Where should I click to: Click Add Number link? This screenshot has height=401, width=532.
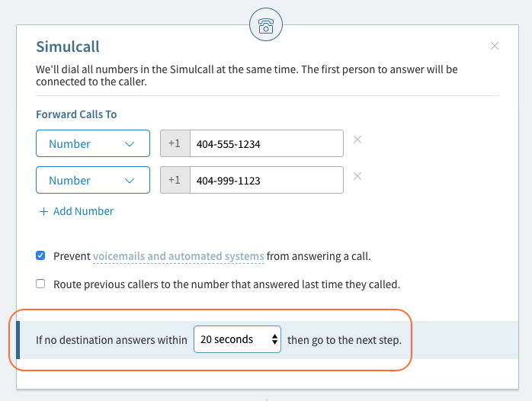(x=83, y=211)
